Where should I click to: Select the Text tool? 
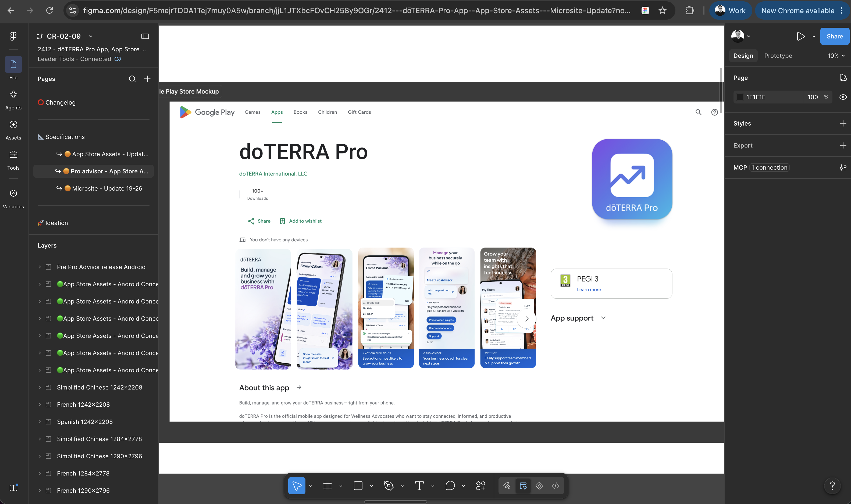click(419, 486)
